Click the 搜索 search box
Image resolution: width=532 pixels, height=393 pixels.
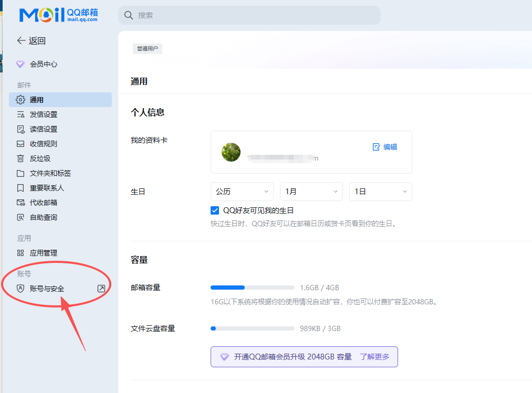point(249,15)
